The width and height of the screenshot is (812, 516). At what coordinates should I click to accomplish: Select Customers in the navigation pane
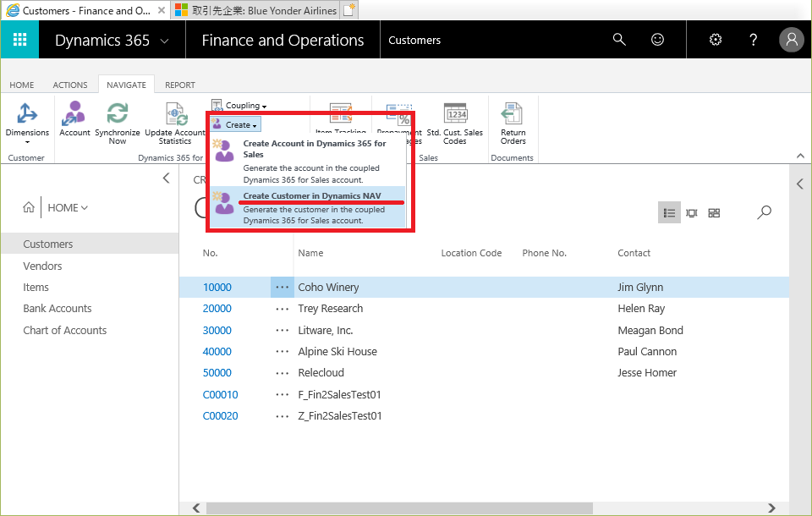pos(90,244)
